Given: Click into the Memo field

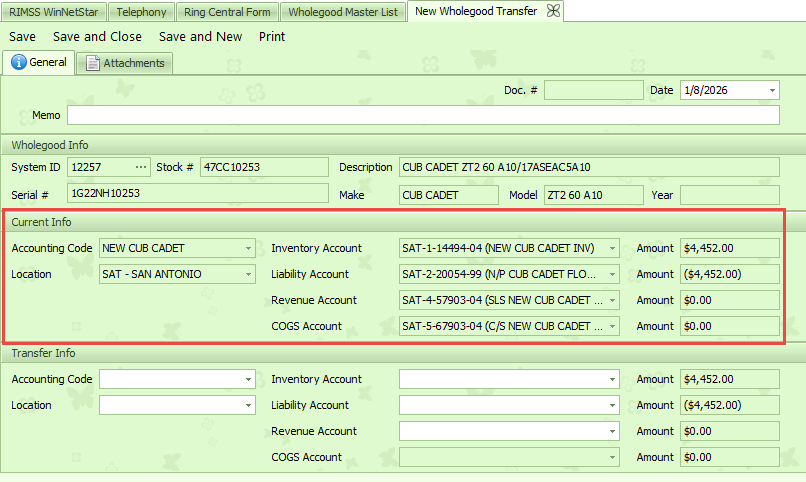Looking at the screenshot, I should tap(423, 115).
